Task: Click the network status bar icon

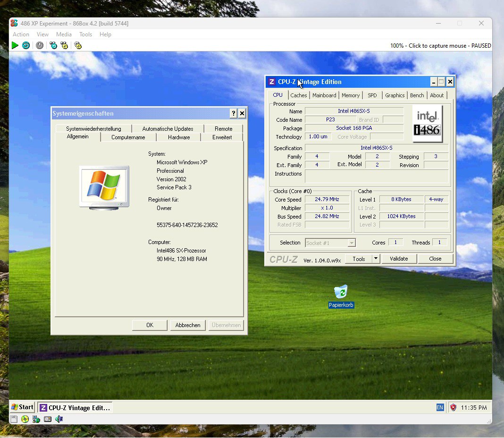Action: pyautogui.click(x=36, y=419)
